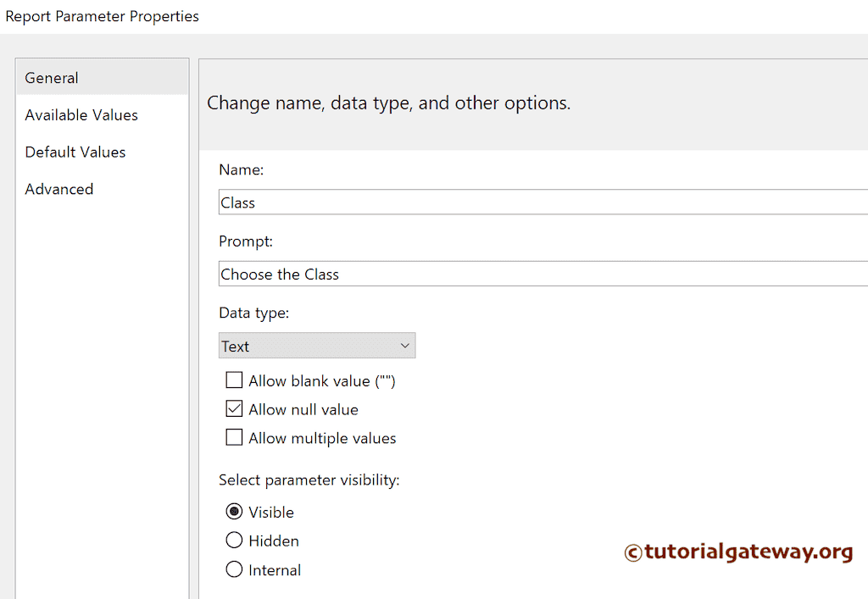Click the copyright symbol in the watermark
The height and width of the screenshot is (599, 868).
(632, 552)
